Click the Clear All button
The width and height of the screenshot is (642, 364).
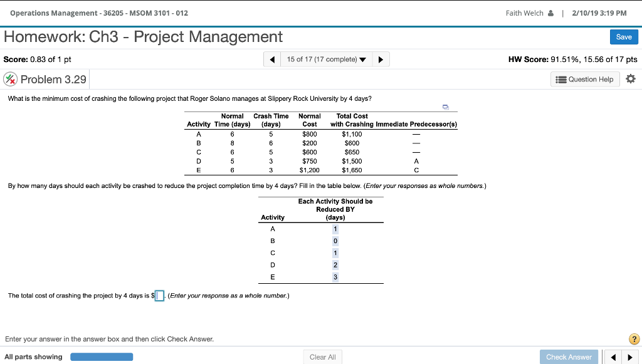tap(322, 356)
